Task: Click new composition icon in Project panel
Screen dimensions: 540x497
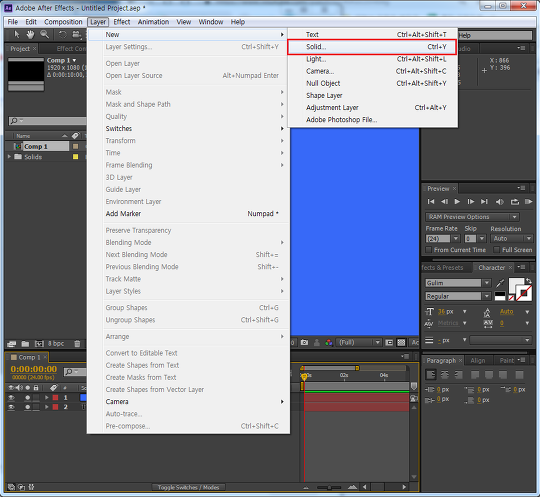Action: (x=39, y=343)
